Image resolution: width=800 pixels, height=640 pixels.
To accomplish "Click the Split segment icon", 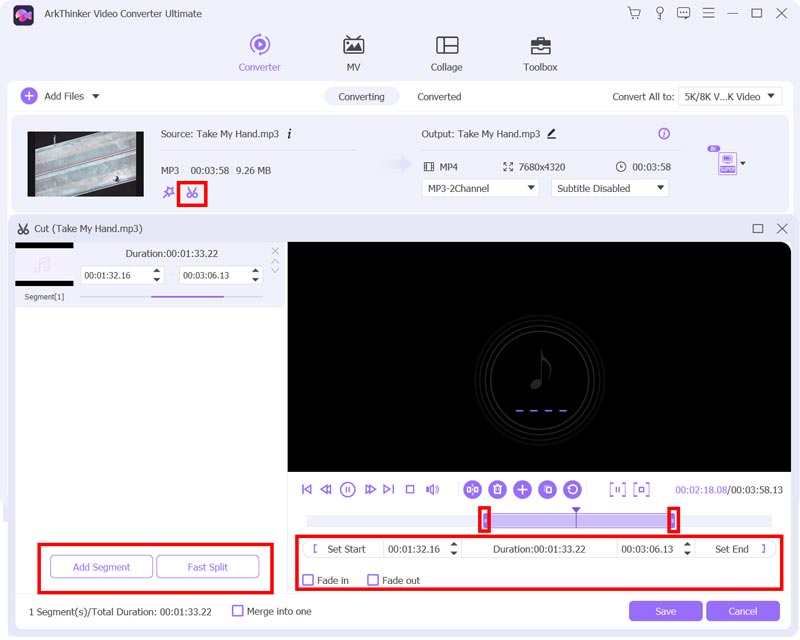I will [472, 490].
